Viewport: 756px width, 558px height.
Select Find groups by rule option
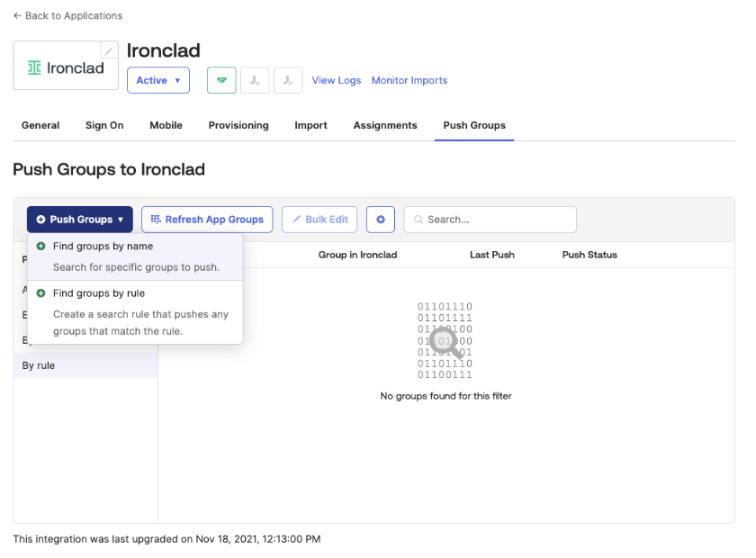click(135, 312)
